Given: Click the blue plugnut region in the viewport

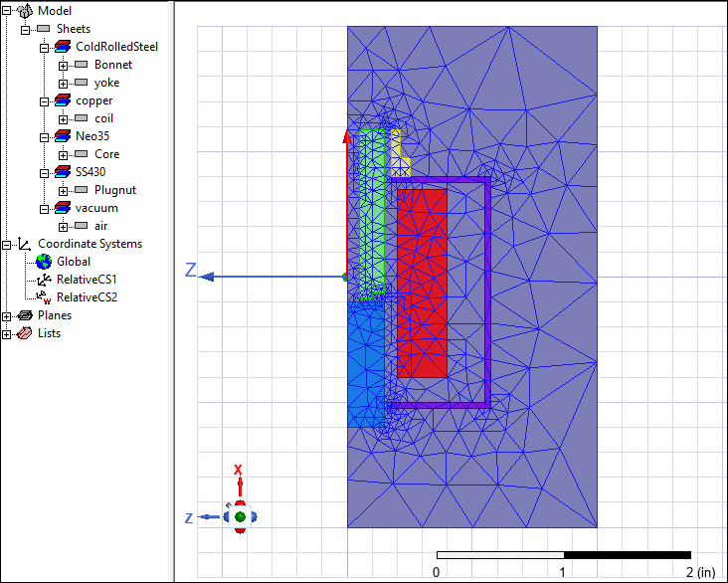Looking at the screenshot, I should pyautogui.click(x=366, y=365).
